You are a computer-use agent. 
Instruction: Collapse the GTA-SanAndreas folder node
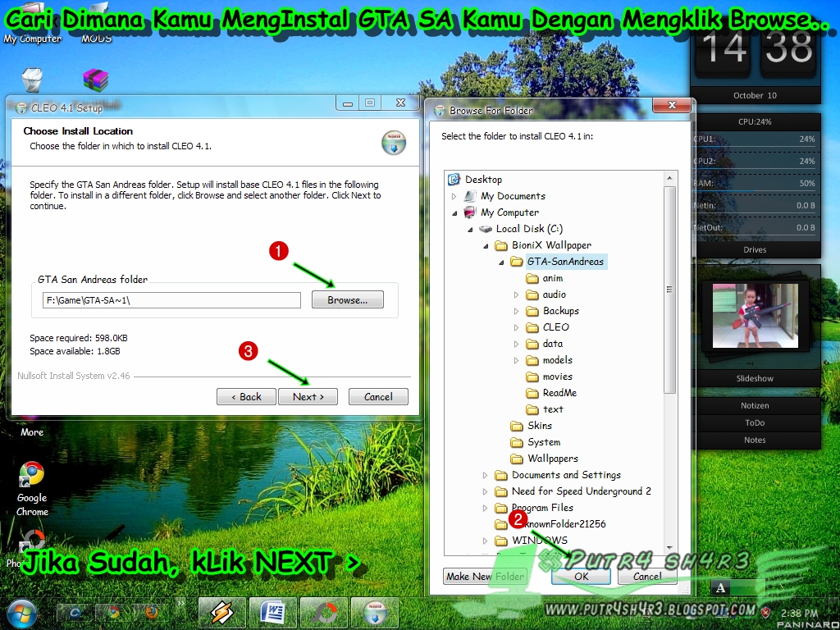coord(501,262)
